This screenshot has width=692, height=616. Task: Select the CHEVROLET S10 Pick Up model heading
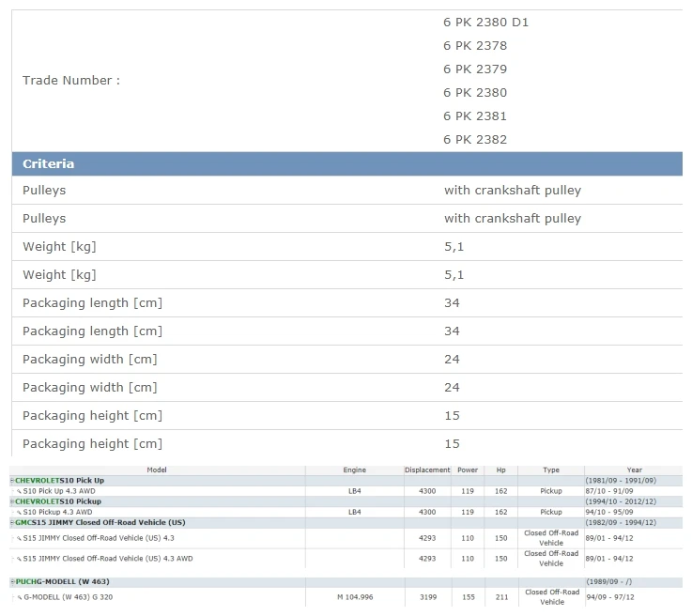59,481
